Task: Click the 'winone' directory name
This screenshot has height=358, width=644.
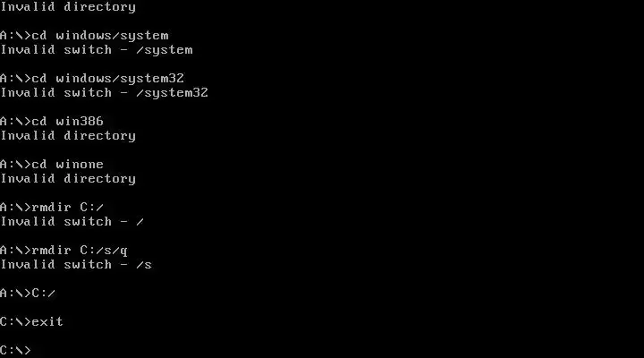Action: click(x=80, y=164)
